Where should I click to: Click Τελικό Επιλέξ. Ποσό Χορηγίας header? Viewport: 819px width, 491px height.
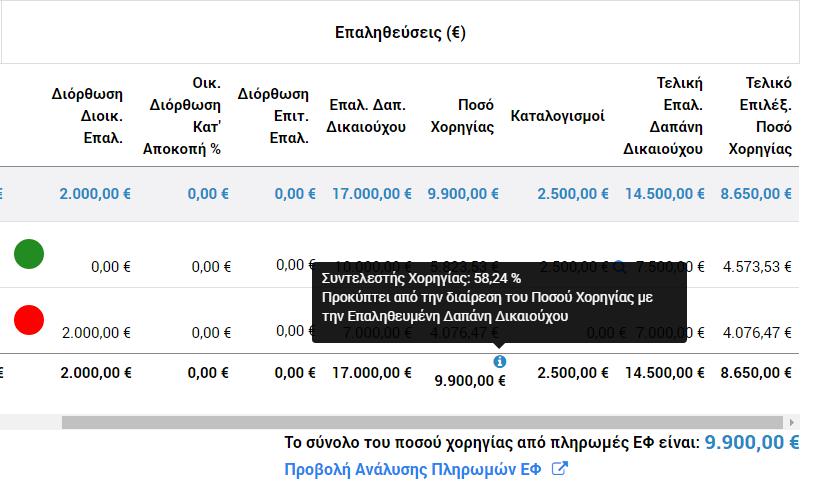[x=760, y=116]
